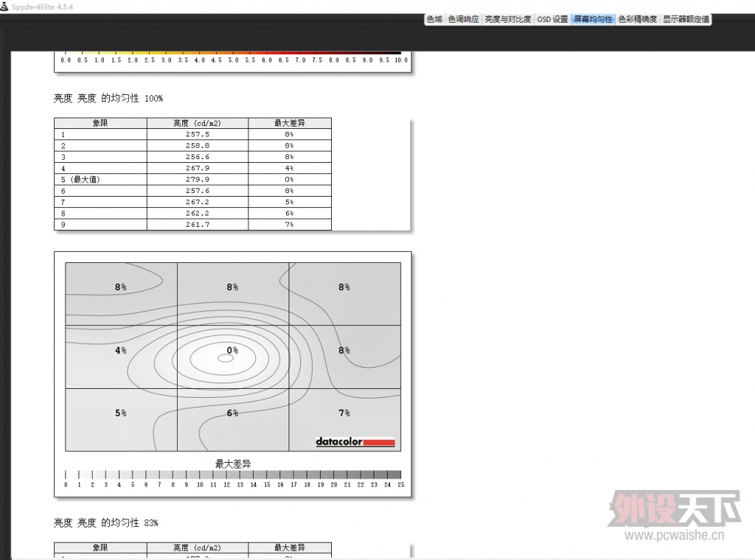Click the 最大差异 legend title below the chart
The height and width of the screenshot is (560, 755).
pos(233,464)
